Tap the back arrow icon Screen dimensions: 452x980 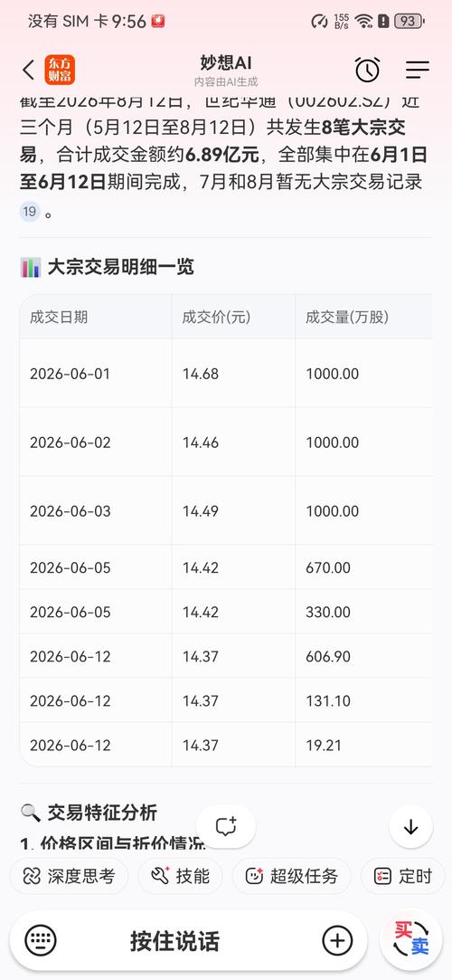(x=28, y=70)
